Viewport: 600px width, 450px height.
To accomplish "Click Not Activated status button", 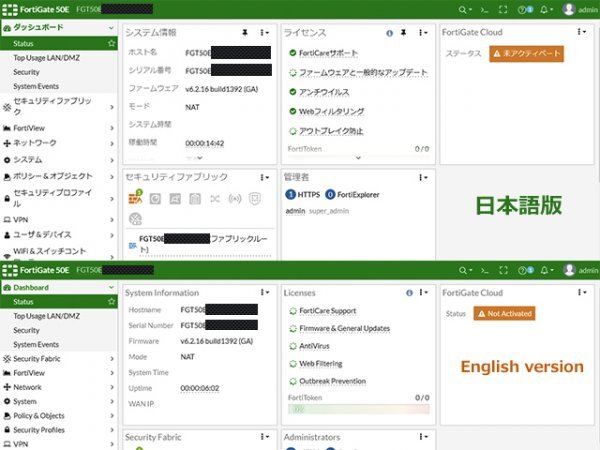I will tap(504, 313).
